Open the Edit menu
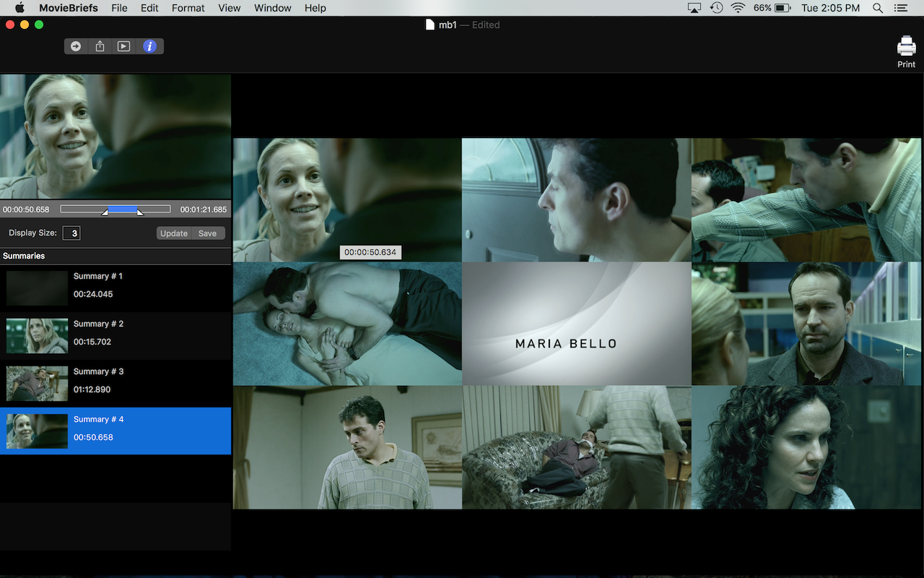 tap(149, 8)
